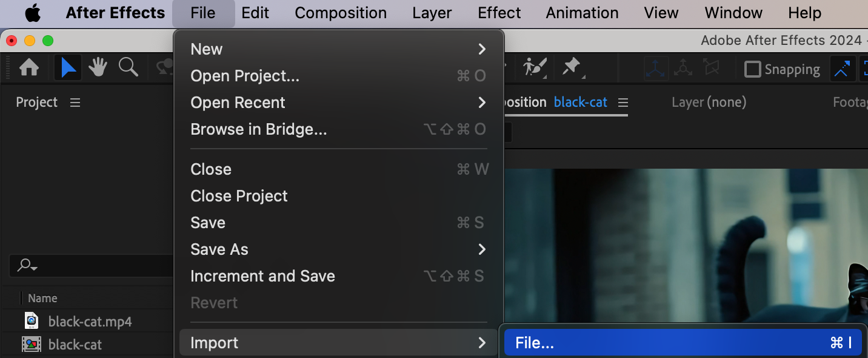
Task: Click the Home icon in the toolbar
Action: (29, 68)
